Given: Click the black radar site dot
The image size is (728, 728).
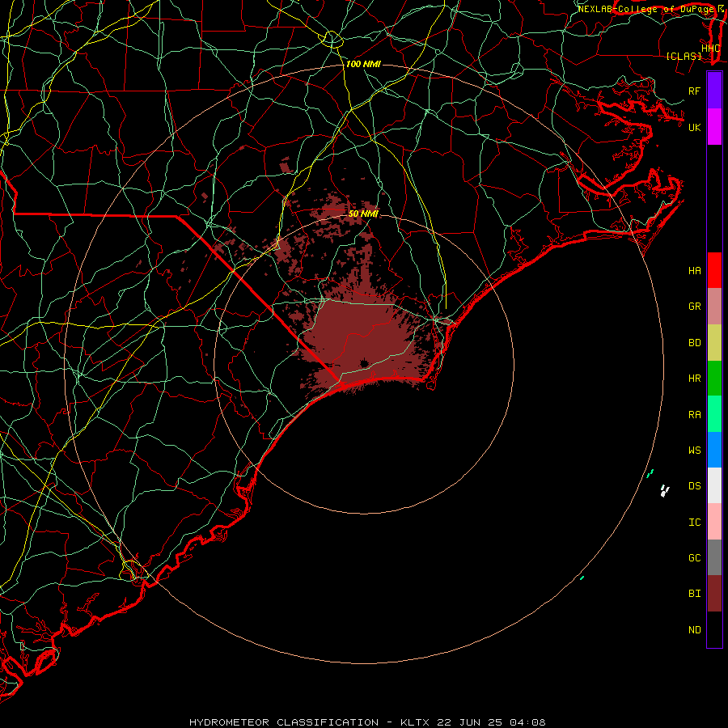Looking at the screenshot, I should click(x=364, y=363).
